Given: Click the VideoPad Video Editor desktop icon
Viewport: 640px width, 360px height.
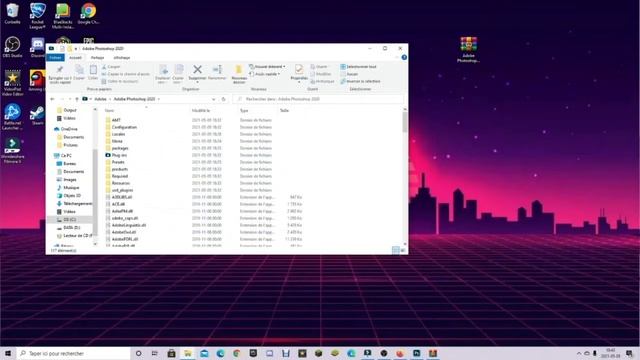Looking at the screenshot, I should tap(12, 83).
